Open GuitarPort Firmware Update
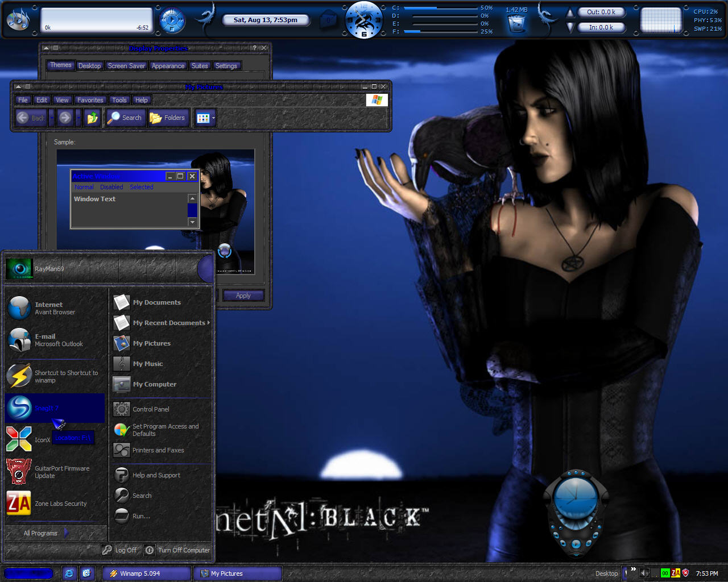 point(55,472)
